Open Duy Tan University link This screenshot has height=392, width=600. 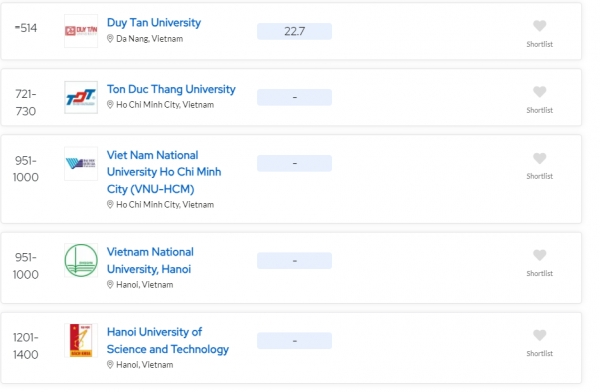pyautogui.click(x=154, y=23)
